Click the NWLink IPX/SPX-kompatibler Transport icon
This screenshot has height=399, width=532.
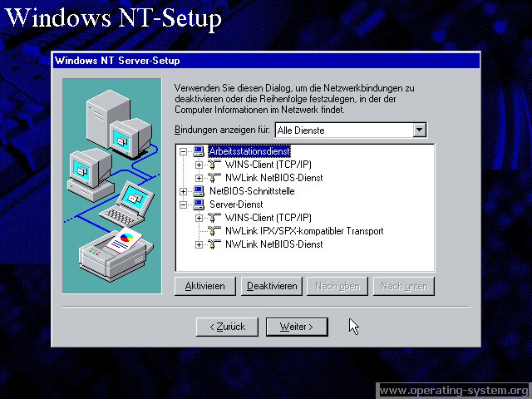point(214,231)
